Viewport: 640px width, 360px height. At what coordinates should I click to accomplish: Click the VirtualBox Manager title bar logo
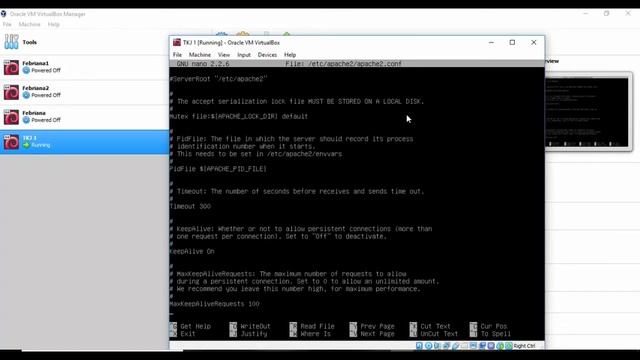(x=4, y=14)
